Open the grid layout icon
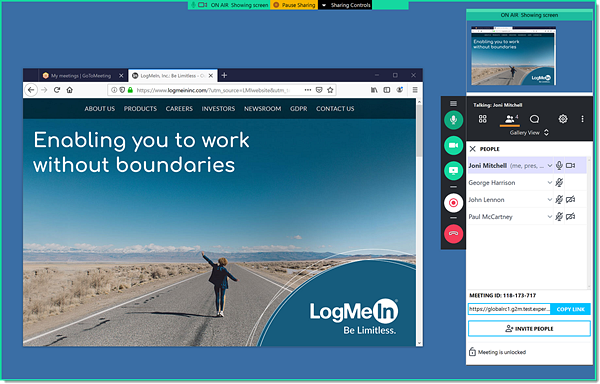The height and width of the screenshot is (384, 600). tap(483, 119)
